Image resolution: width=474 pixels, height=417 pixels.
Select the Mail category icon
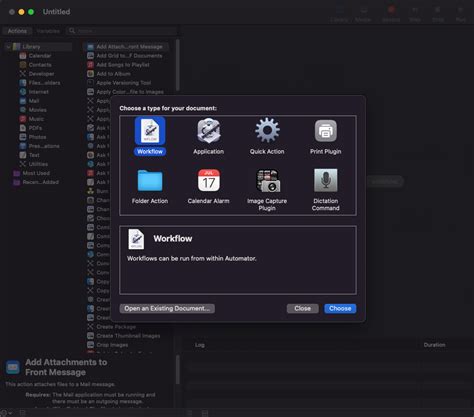(x=23, y=101)
